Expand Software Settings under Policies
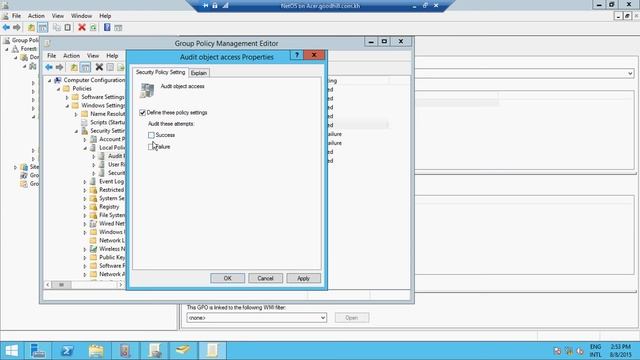The image size is (640, 360). pos(67,97)
